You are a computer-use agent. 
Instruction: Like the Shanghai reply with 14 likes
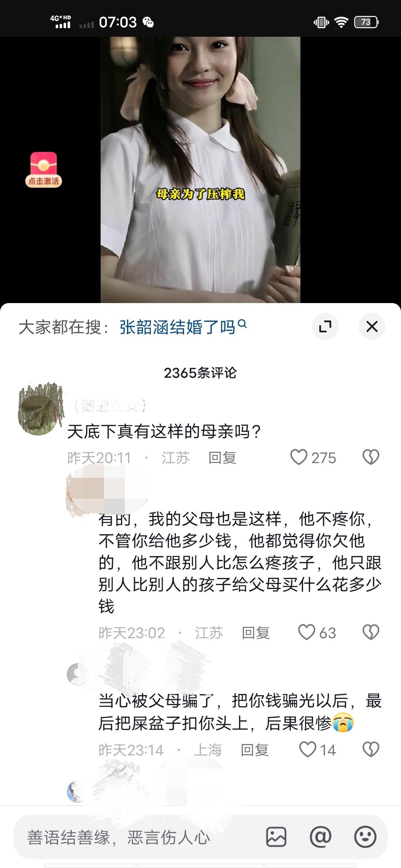pyautogui.click(x=308, y=750)
